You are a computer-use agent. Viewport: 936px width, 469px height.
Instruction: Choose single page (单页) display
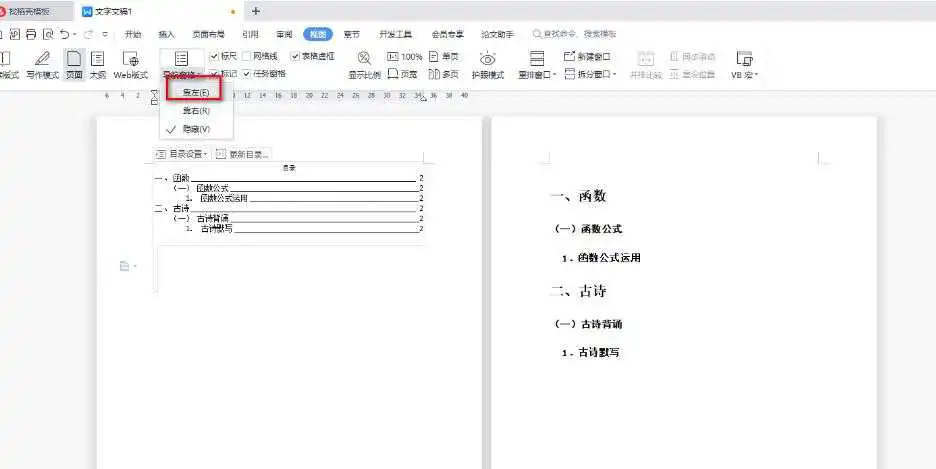tap(444, 57)
